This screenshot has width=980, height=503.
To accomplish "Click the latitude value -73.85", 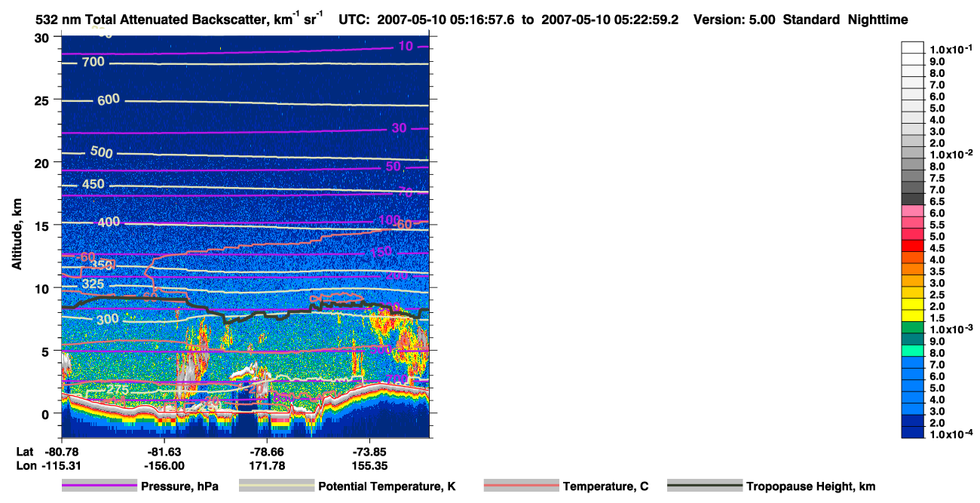I will 369,452.
